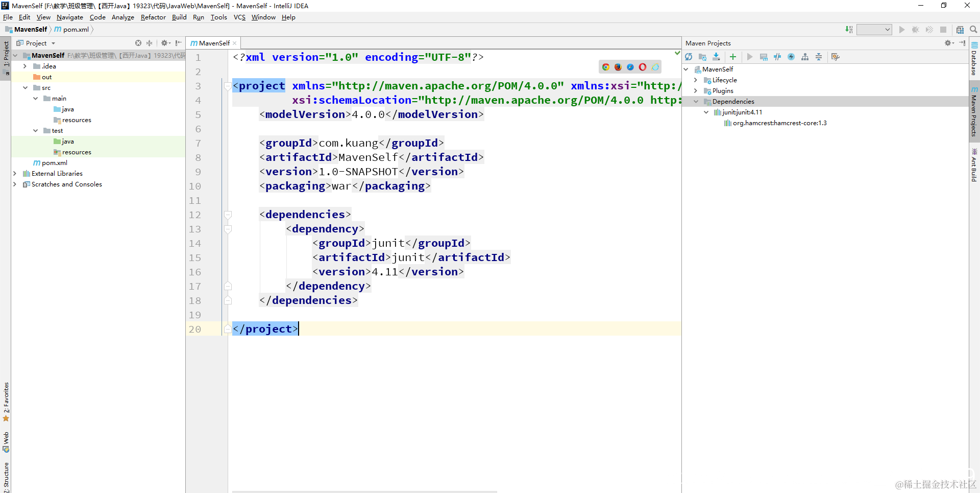Run Maven build play icon
The width and height of the screenshot is (980, 493).
tap(750, 57)
